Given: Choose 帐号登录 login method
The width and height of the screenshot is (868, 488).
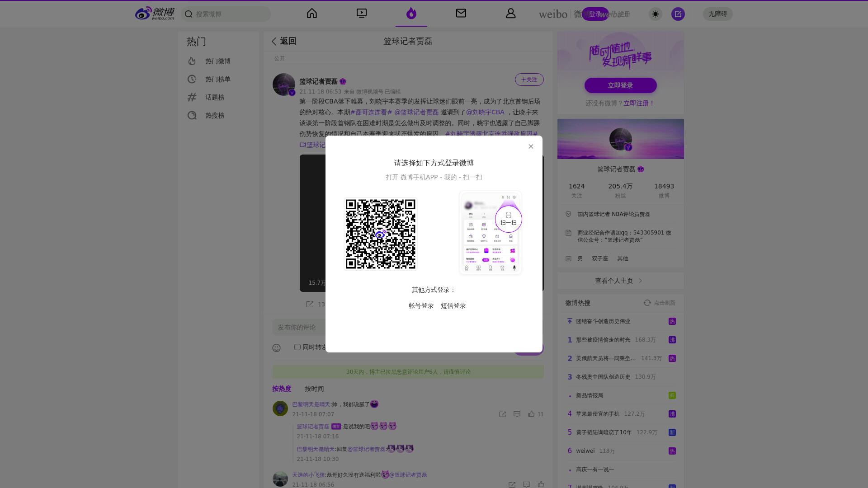Looking at the screenshot, I should click(x=421, y=306).
